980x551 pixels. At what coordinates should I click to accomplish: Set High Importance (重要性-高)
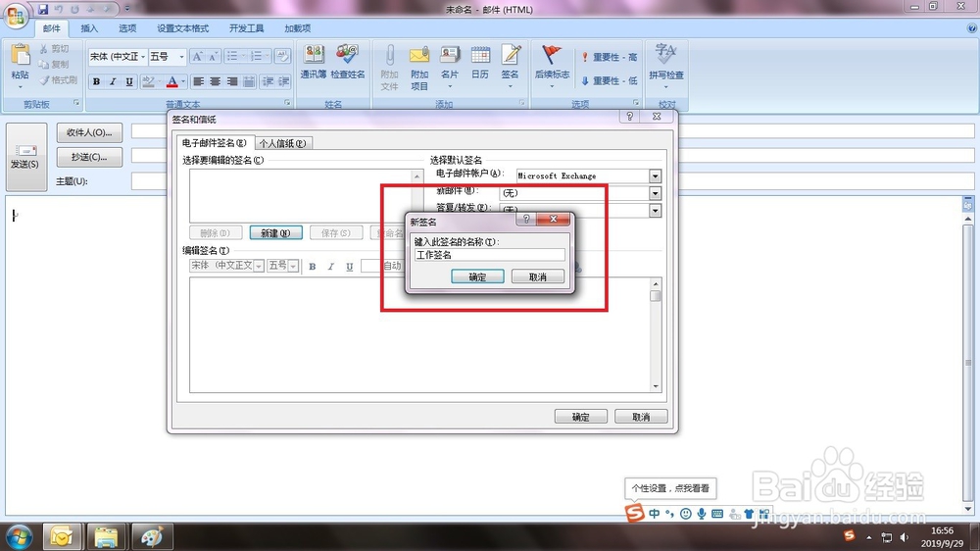tap(610, 57)
